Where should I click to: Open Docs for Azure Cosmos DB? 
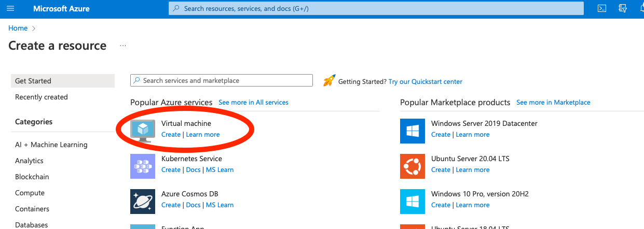pyautogui.click(x=193, y=205)
